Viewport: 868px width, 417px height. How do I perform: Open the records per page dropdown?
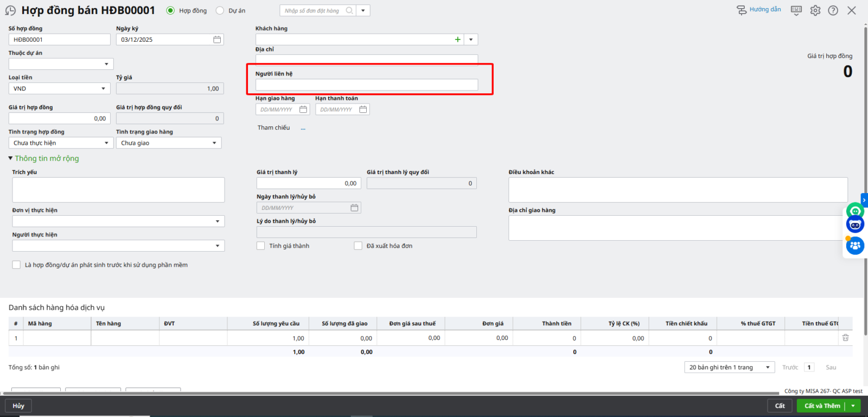729,367
